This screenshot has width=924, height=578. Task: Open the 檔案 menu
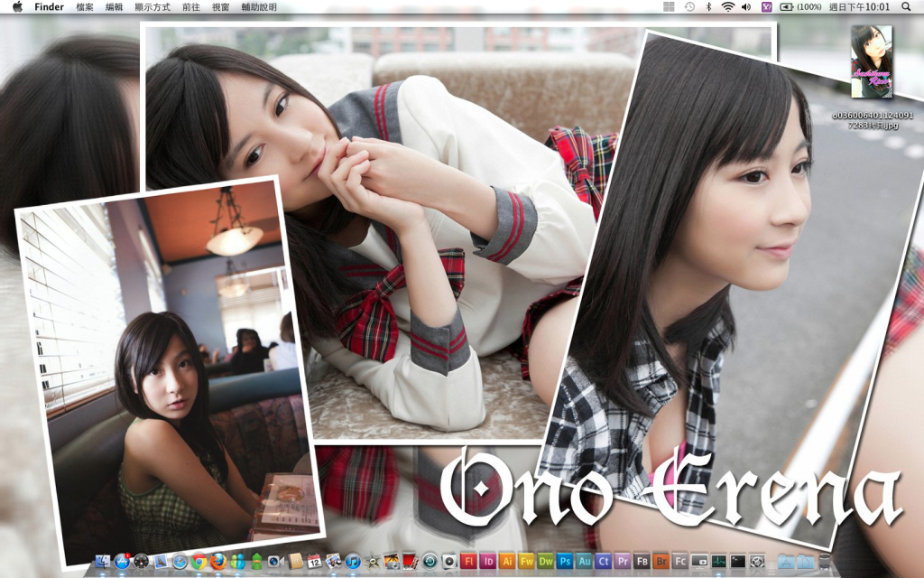(85, 6)
